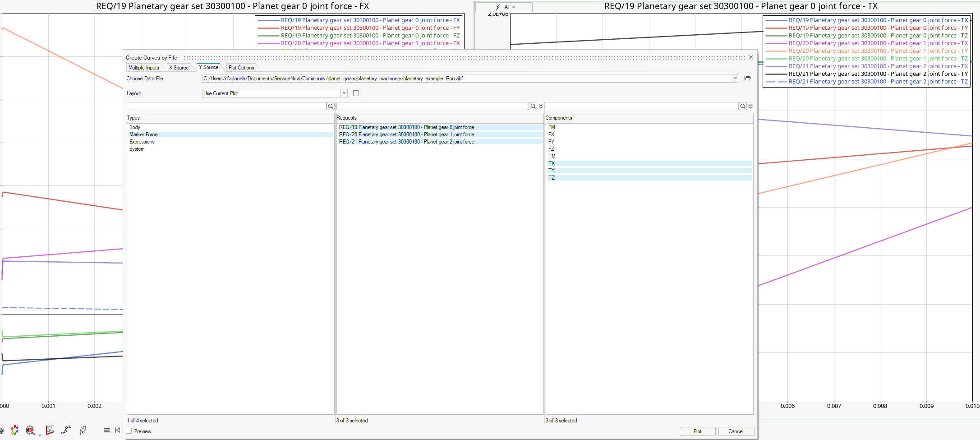Click the Components column header
The height and width of the screenshot is (440, 980).
pyautogui.click(x=649, y=118)
